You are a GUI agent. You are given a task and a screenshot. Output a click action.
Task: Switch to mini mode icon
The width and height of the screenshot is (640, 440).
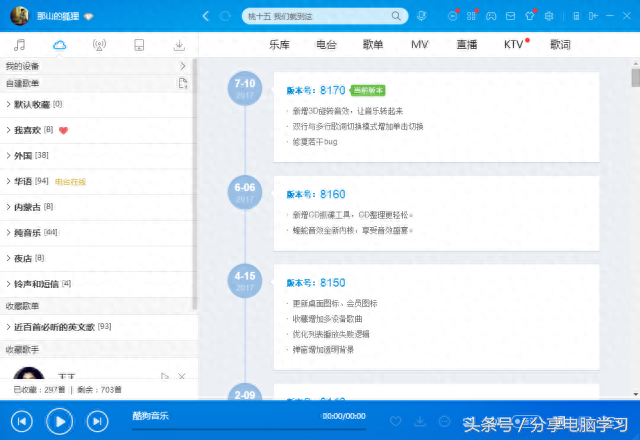(x=593, y=16)
